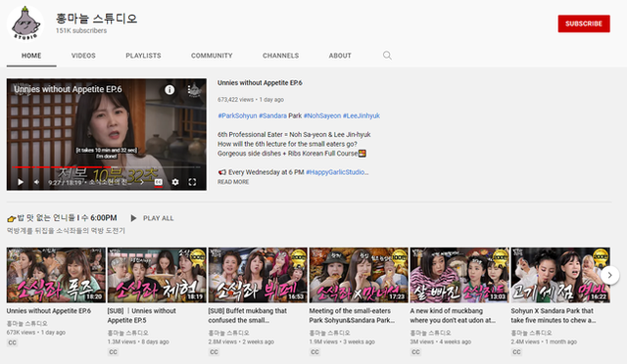Mute the featured video with speaker icon

[37, 182]
